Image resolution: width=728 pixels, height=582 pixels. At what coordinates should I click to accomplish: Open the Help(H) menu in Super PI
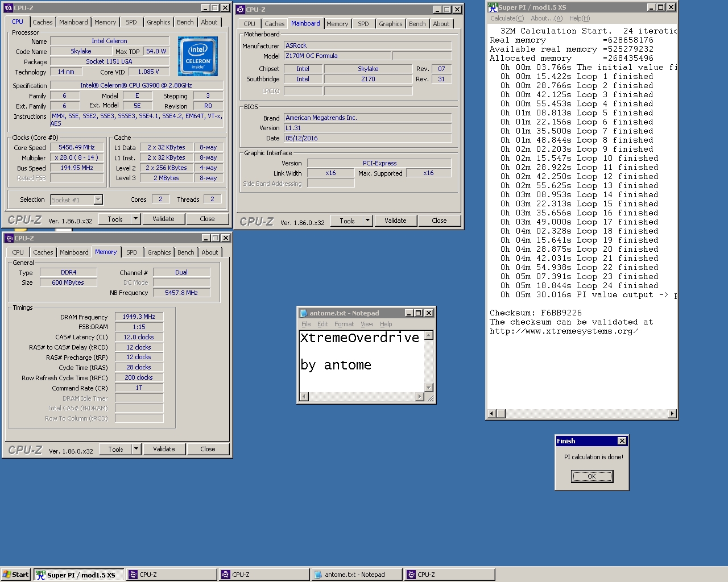[x=580, y=18]
